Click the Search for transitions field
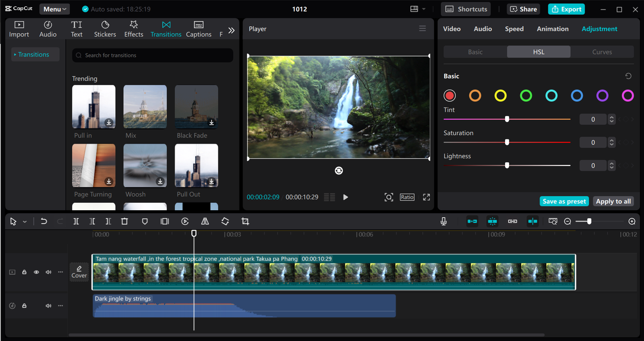This screenshot has width=644, height=341. click(152, 55)
